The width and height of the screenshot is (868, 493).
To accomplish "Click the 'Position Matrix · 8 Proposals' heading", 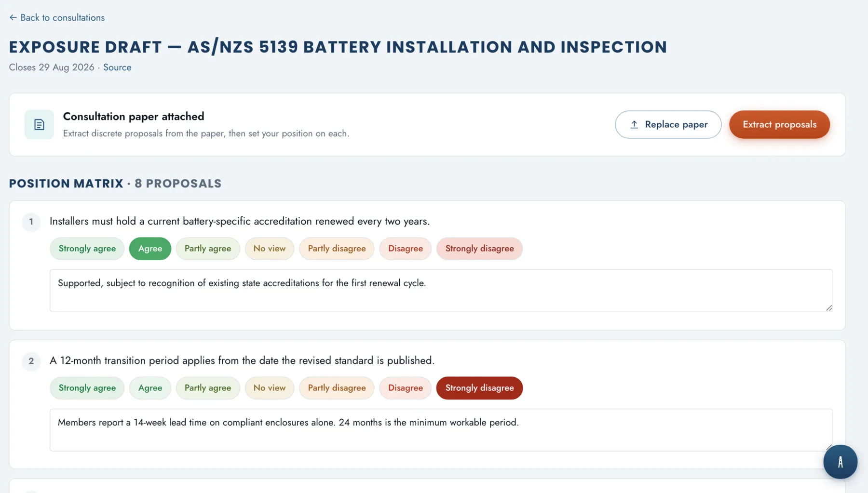I will 115,184.
